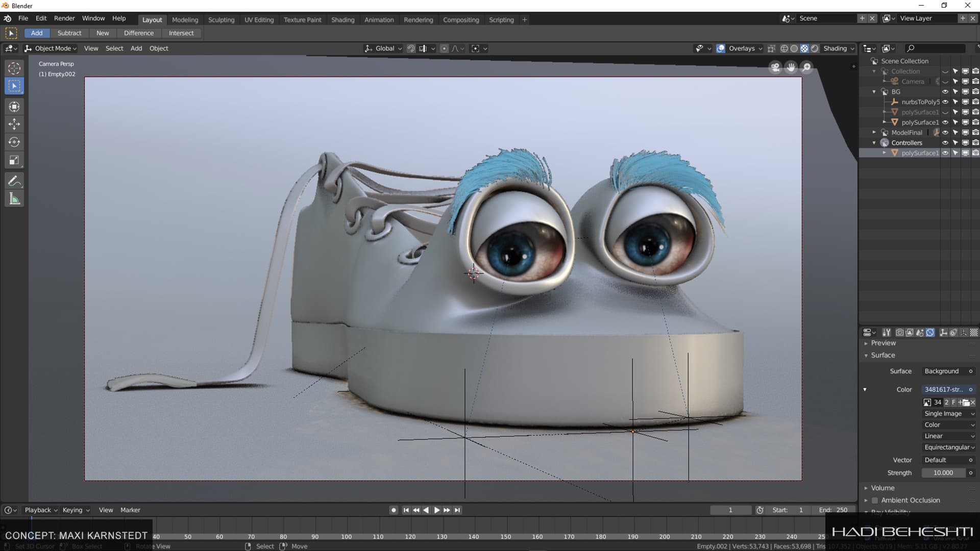
Task: Click the camera view navigation icon
Action: point(775,67)
